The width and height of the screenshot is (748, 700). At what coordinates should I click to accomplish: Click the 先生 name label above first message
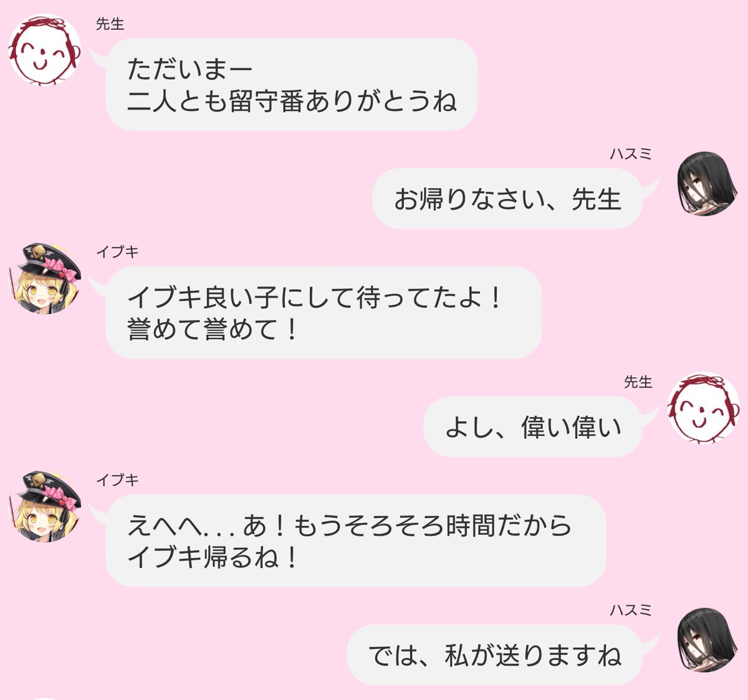coord(110,24)
